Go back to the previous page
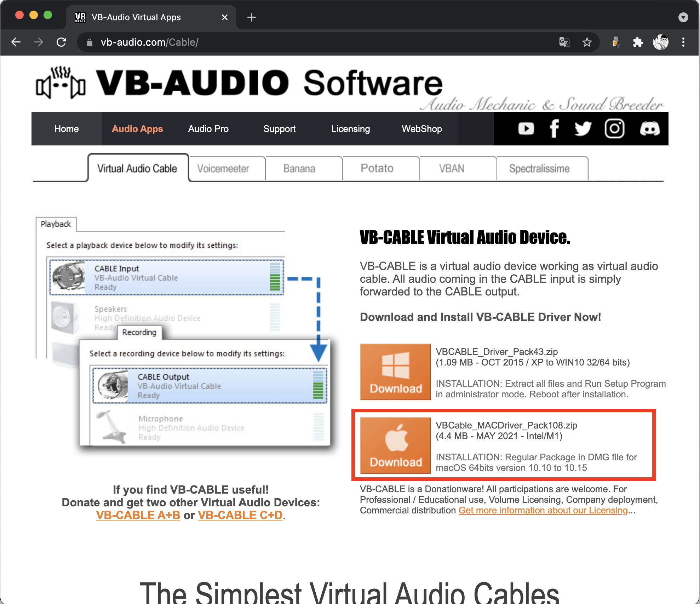The width and height of the screenshot is (700, 604). click(x=16, y=42)
